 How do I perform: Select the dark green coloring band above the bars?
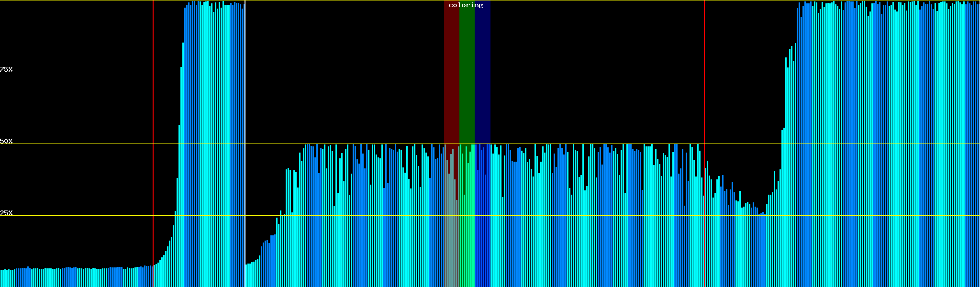coord(467,72)
